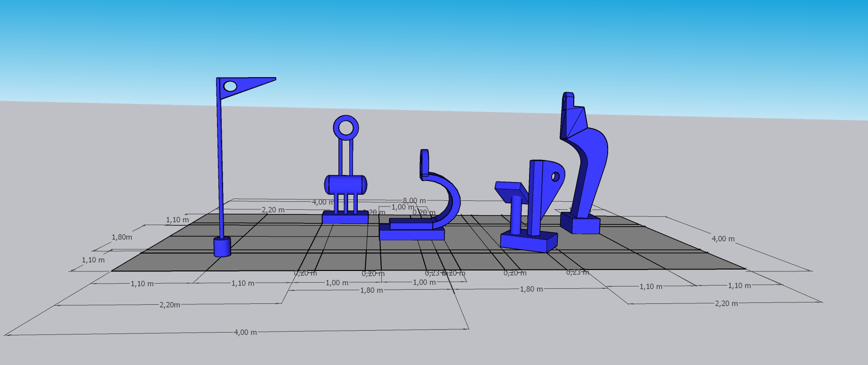868x365 pixels.
Task: Select the 1,80m label on the left edge
Action: click(122, 237)
